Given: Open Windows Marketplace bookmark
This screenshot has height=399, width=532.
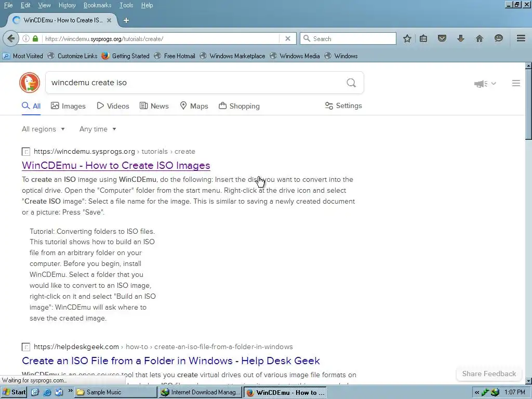Looking at the screenshot, I should (232, 56).
